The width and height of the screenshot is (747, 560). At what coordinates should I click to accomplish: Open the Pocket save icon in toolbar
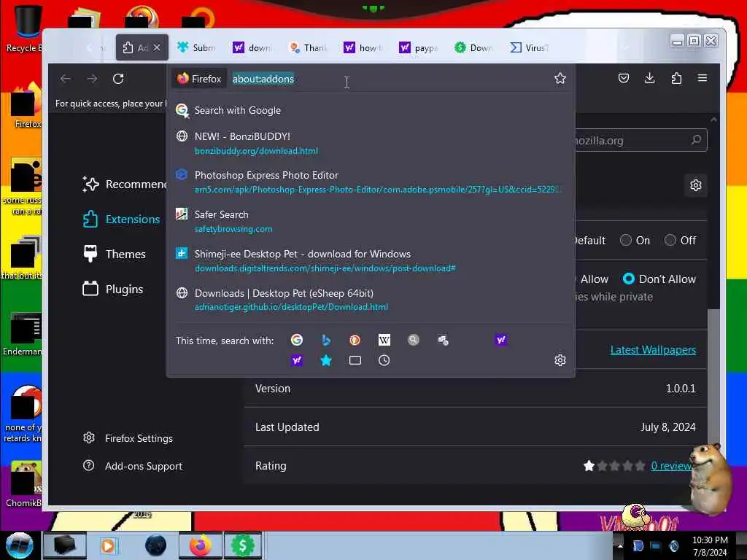point(623,78)
